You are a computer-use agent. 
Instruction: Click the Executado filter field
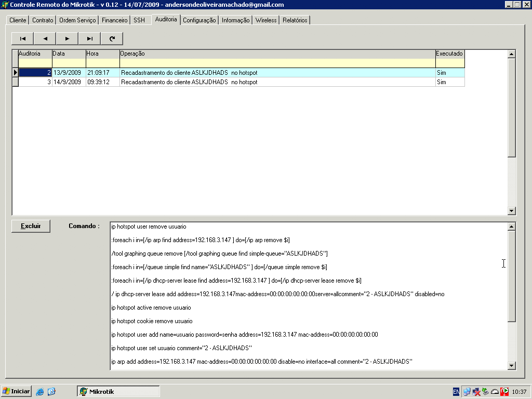tap(450, 63)
